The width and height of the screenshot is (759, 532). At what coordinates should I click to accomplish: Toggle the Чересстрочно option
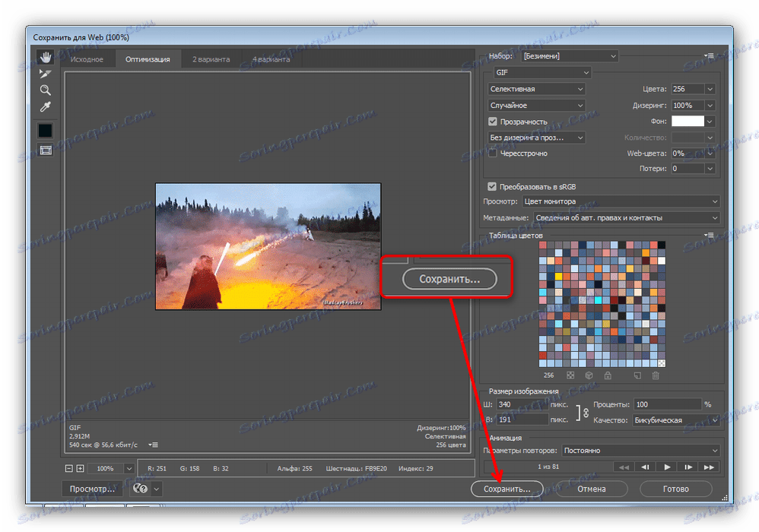491,153
